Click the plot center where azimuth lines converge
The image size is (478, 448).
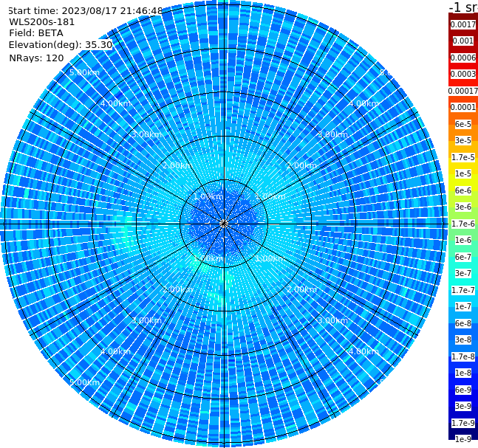[x=224, y=224]
